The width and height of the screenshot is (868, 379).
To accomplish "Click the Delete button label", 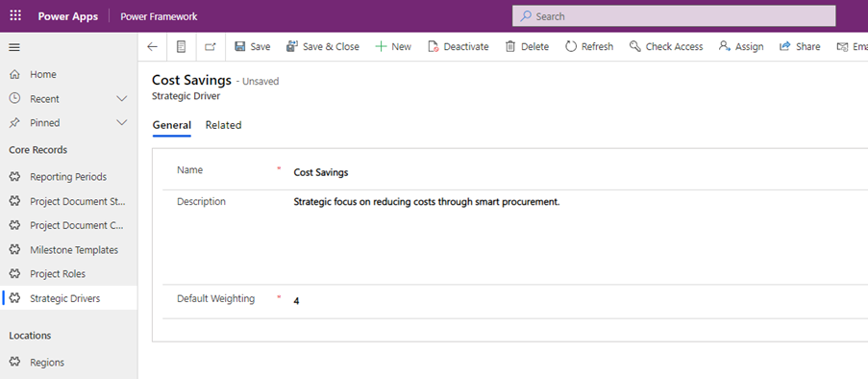I will (535, 47).
